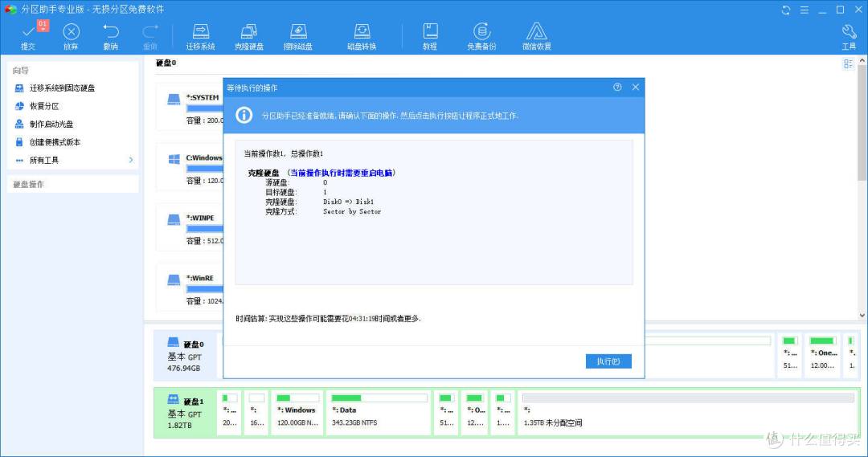Click the vertical scrollbar thumb of disk list
The height and width of the screenshot is (457, 868).
[x=862, y=123]
